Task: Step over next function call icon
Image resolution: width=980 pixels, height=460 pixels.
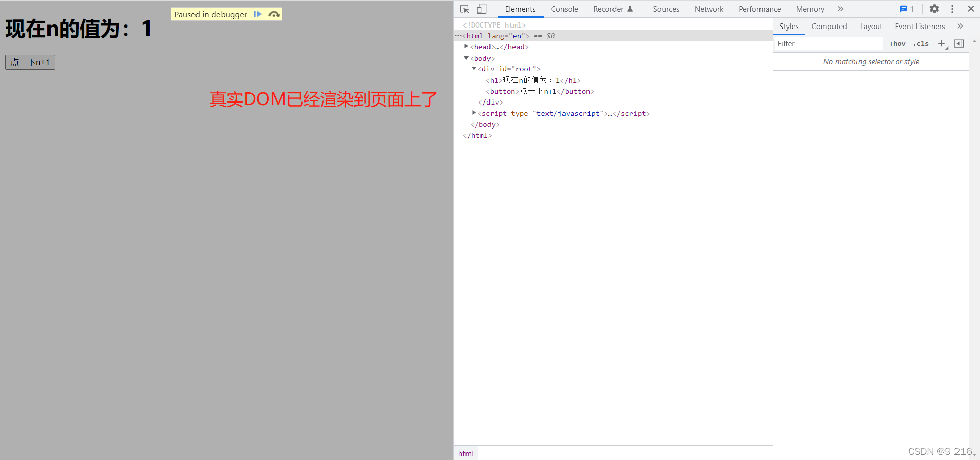Action: pyautogui.click(x=274, y=14)
